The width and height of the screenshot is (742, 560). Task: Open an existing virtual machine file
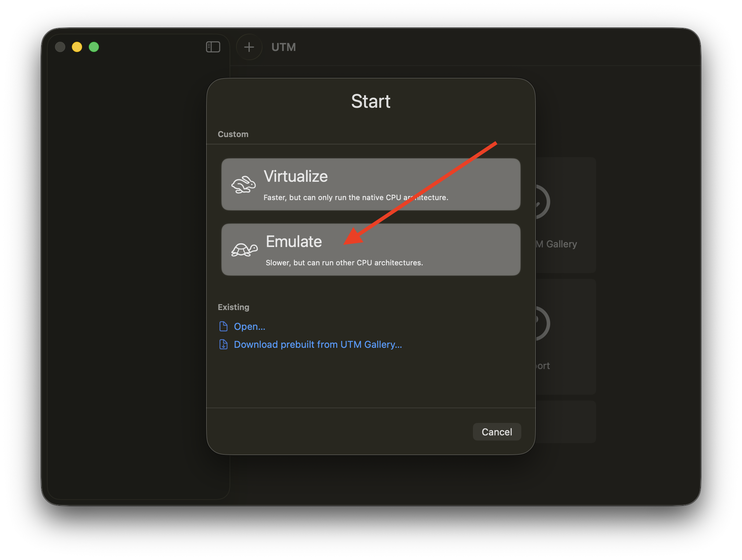coord(249,326)
